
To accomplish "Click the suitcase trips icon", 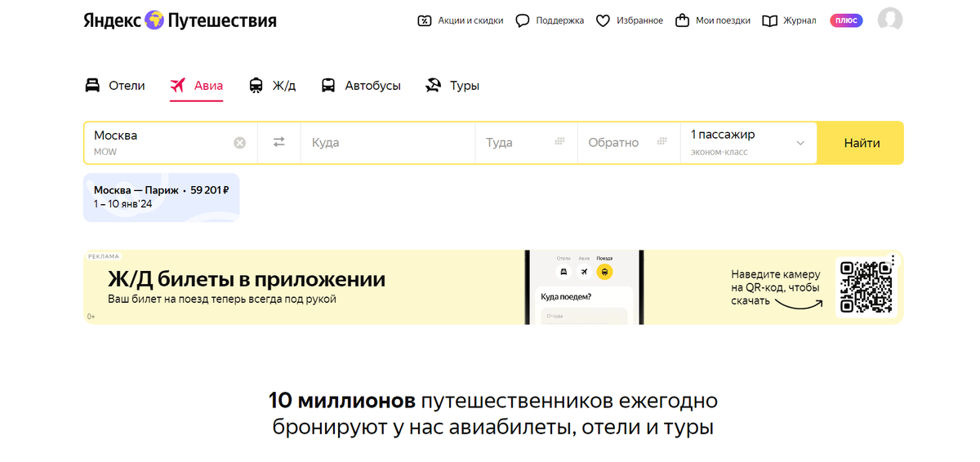I will tap(683, 20).
